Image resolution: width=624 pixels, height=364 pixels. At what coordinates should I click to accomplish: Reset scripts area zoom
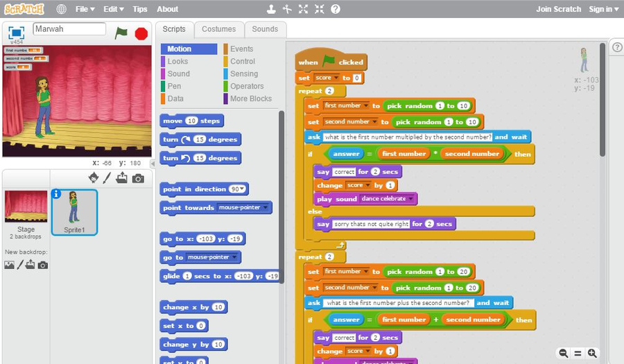tap(578, 353)
